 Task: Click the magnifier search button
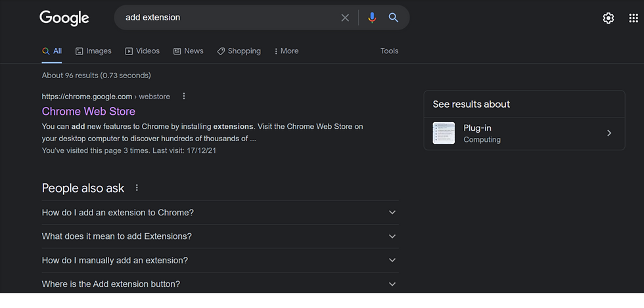coord(394,18)
